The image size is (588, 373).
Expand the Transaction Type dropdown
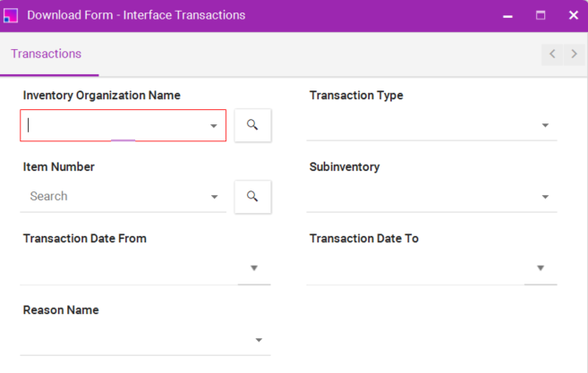tap(545, 125)
